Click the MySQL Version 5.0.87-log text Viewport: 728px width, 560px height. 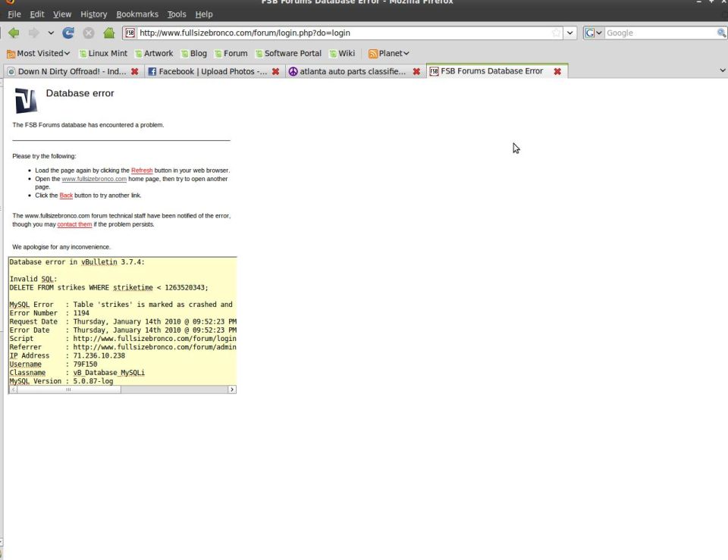tap(61, 381)
